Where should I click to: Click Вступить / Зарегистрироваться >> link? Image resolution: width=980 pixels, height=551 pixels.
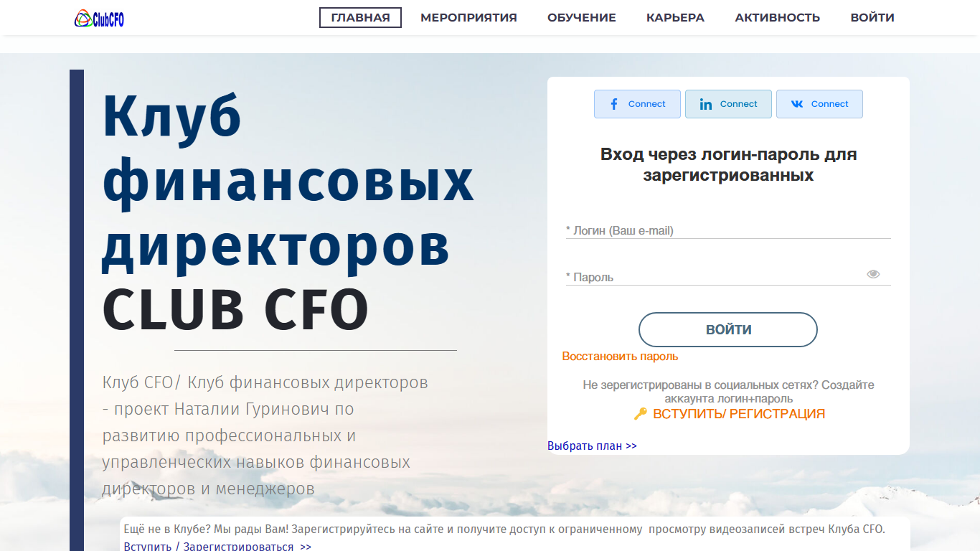(217, 547)
